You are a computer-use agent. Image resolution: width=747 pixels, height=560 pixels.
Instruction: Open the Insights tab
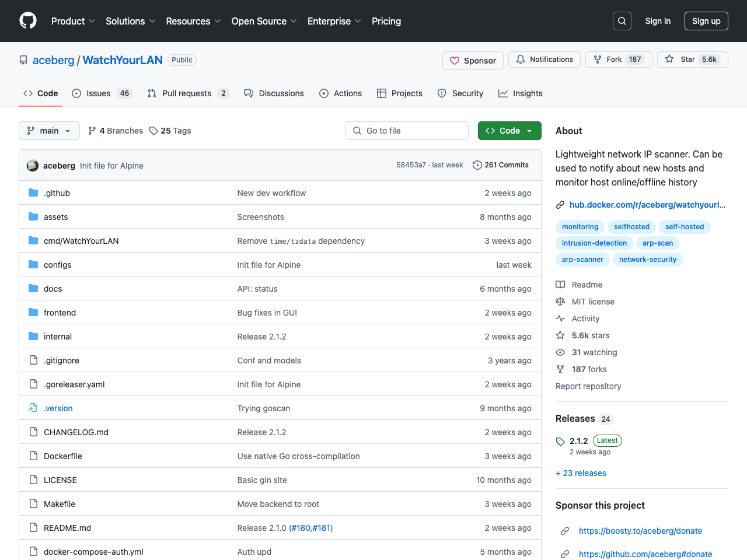[x=521, y=93]
